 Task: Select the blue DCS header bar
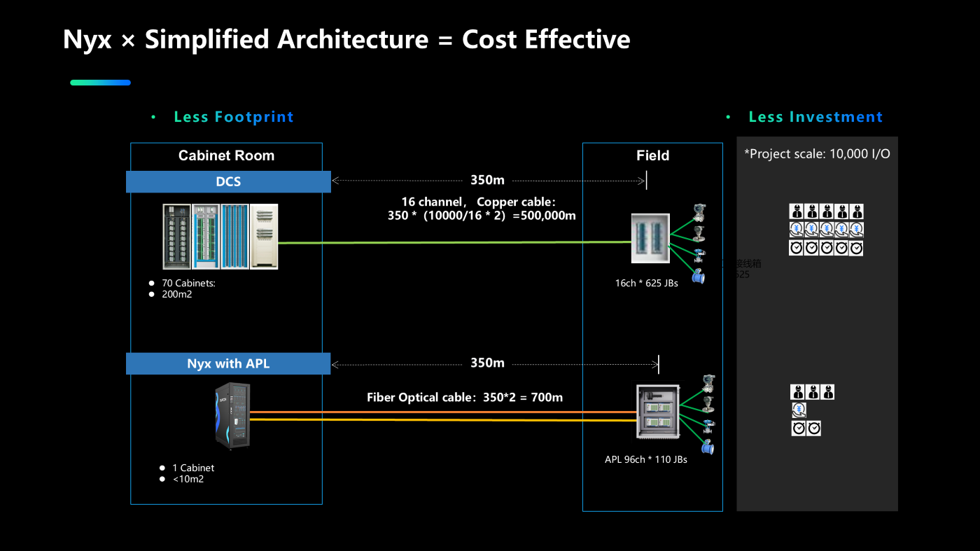pos(228,181)
